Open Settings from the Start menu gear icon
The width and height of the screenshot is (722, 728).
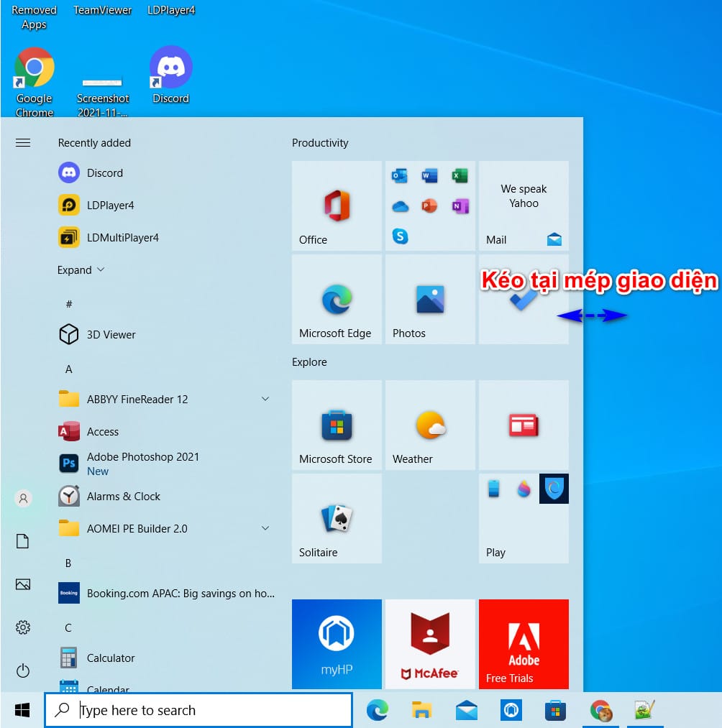pyautogui.click(x=23, y=627)
